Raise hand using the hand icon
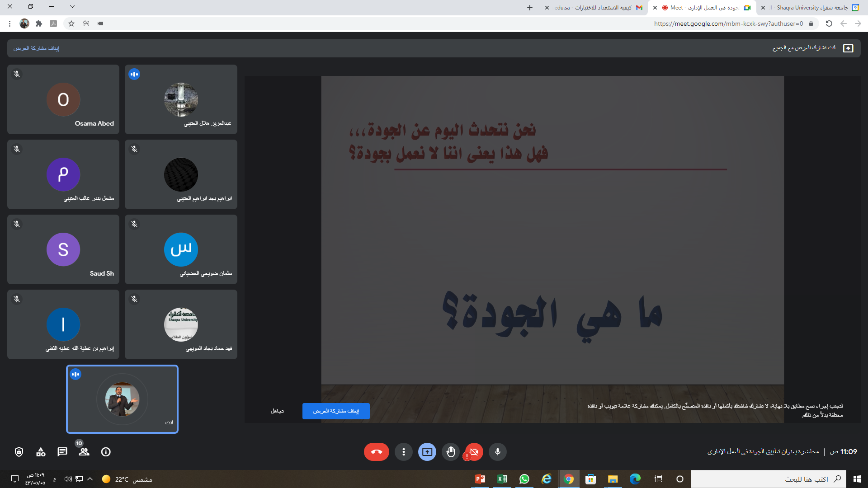Image resolution: width=868 pixels, height=488 pixels. [451, 452]
